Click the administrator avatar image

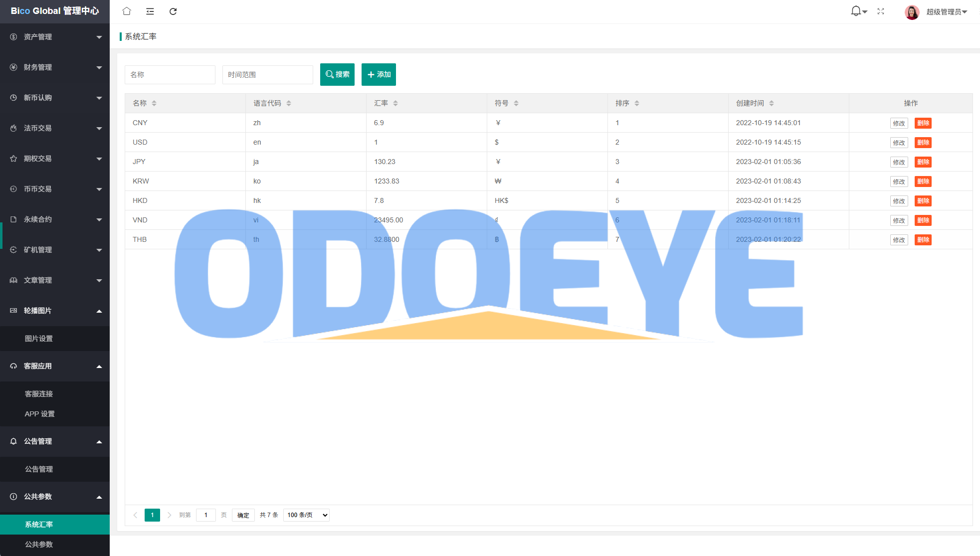912,12
